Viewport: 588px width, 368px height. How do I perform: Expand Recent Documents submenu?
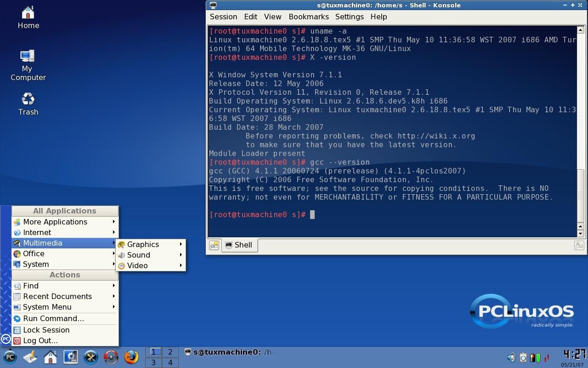point(65,296)
